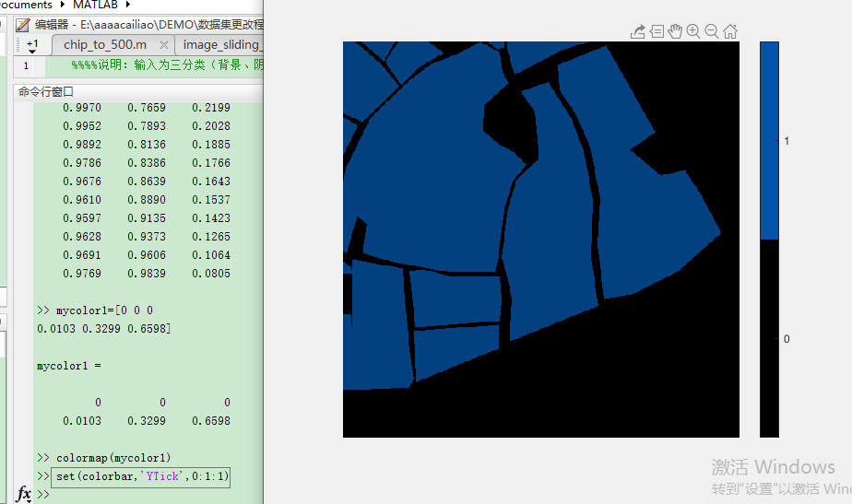Activate the zoom in tool
The image size is (852, 504).
693,31
